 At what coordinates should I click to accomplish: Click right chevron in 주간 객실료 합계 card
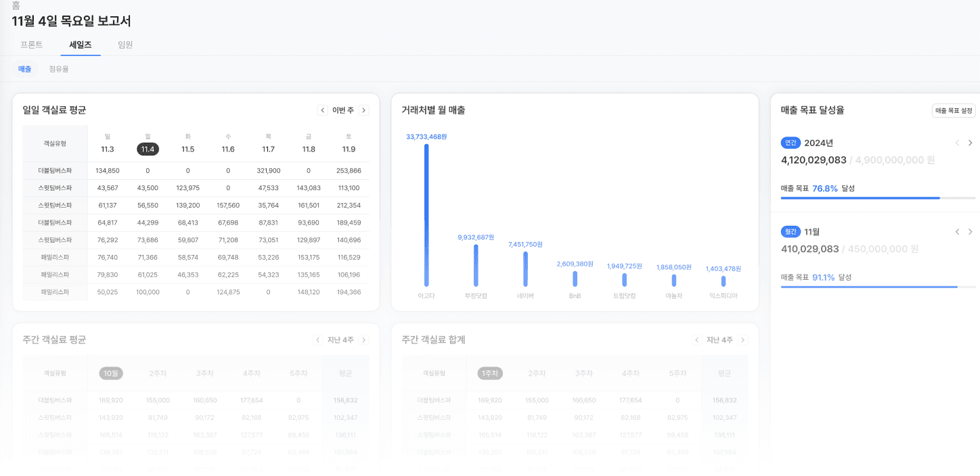pos(742,340)
